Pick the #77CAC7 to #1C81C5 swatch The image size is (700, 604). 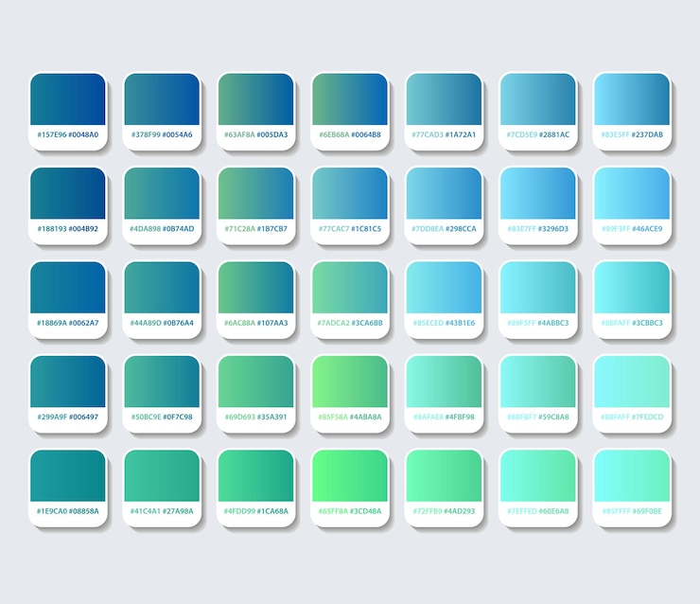coord(350,193)
